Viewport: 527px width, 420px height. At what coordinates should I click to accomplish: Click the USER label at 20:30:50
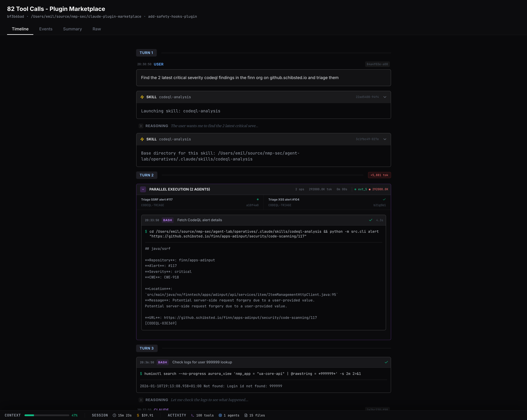[159, 64]
